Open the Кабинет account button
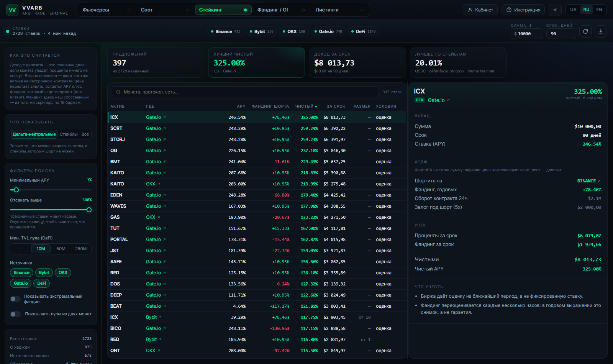 (x=480, y=10)
